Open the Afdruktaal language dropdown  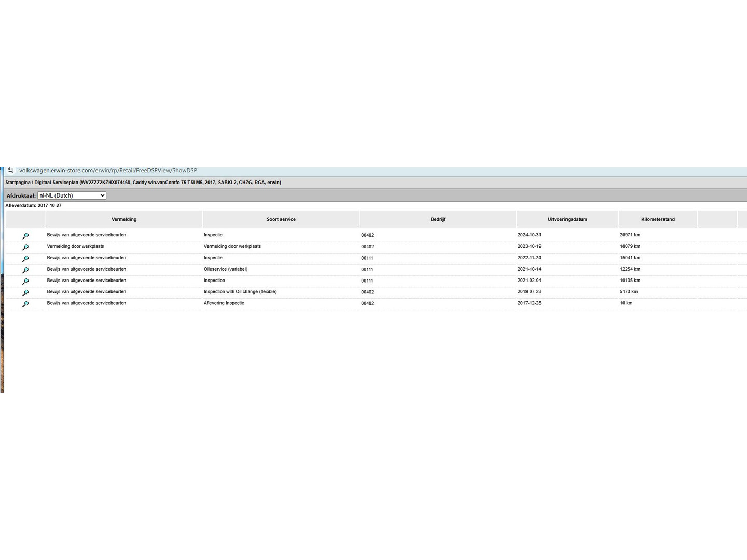[72, 195]
